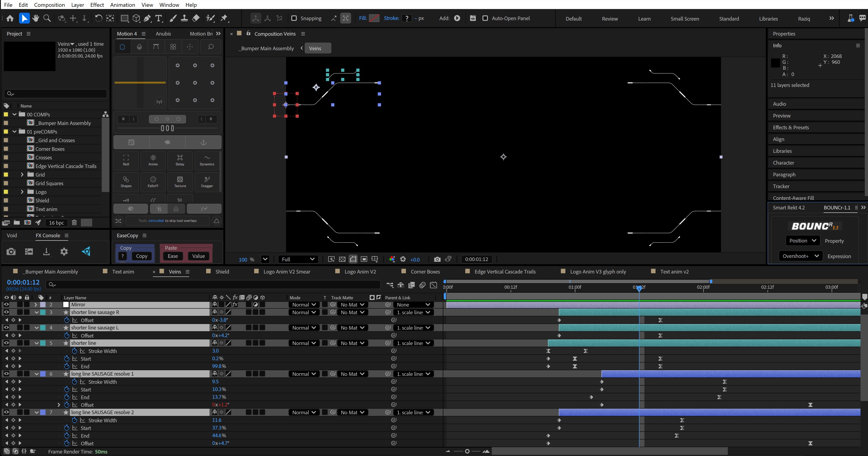Enable the Snapping checkbox
The image size is (868, 456).
pyautogui.click(x=294, y=18)
